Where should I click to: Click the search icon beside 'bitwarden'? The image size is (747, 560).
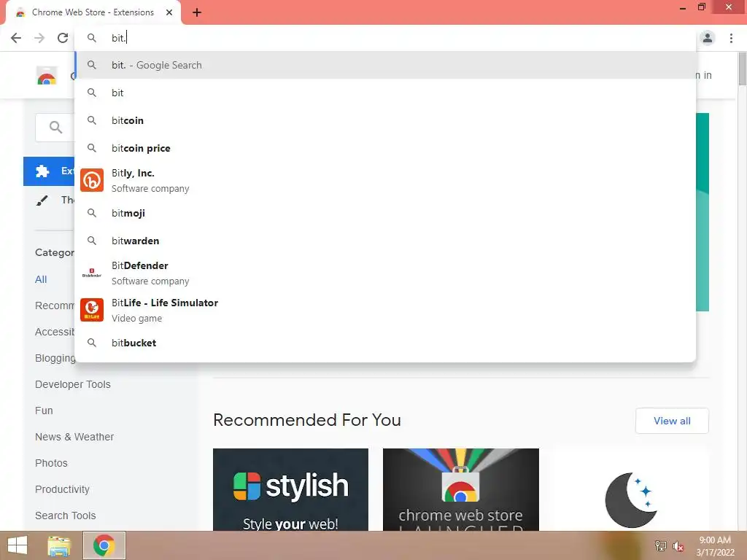92,241
